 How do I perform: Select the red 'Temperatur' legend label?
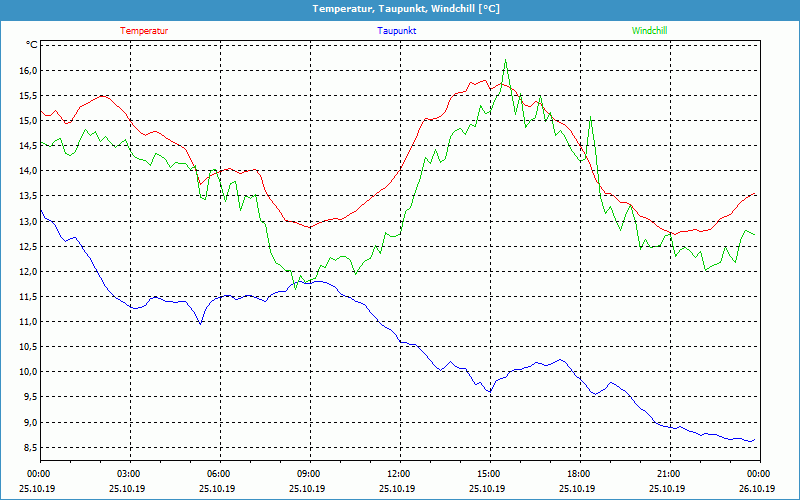click(x=144, y=31)
